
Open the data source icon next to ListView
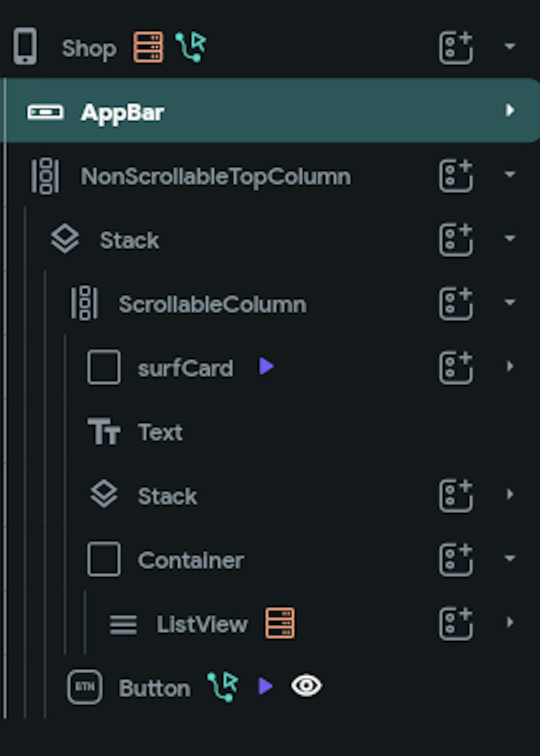coord(280,624)
